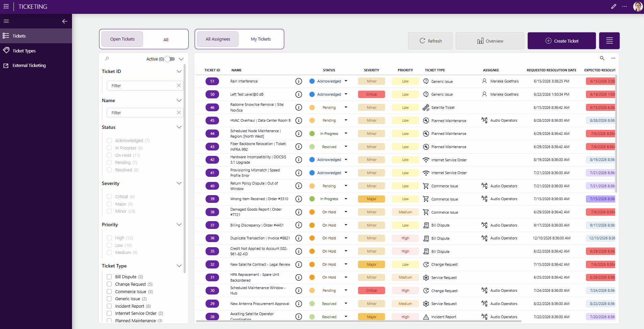Check the Acknowledged status filter
644x329 pixels.
pyautogui.click(x=109, y=140)
